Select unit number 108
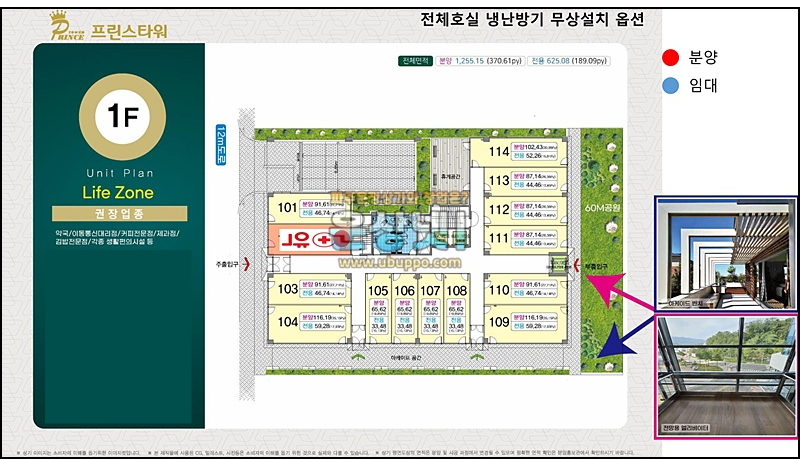Viewport: 800px width, 460px height. pyautogui.click(x=457, y=291)
